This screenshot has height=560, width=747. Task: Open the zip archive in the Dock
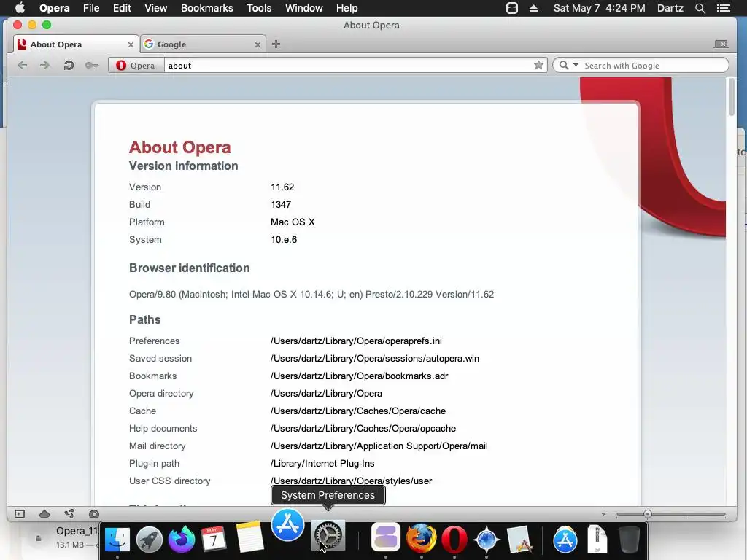coord(597,539)
